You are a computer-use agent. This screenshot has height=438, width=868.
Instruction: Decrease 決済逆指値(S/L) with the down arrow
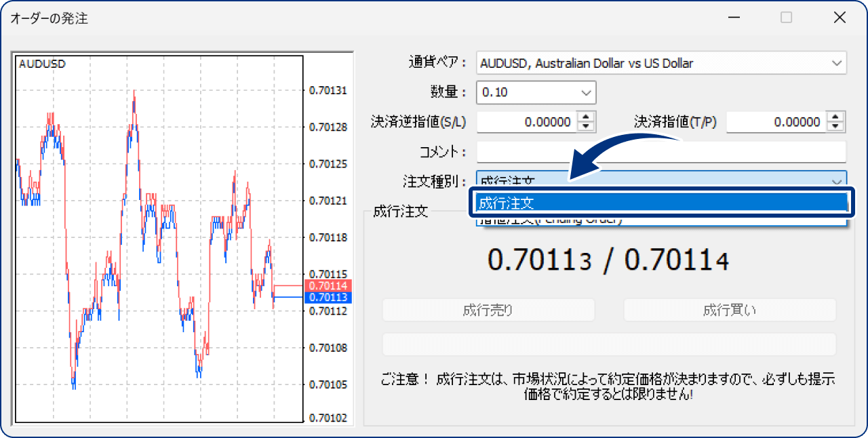(587, 127)
